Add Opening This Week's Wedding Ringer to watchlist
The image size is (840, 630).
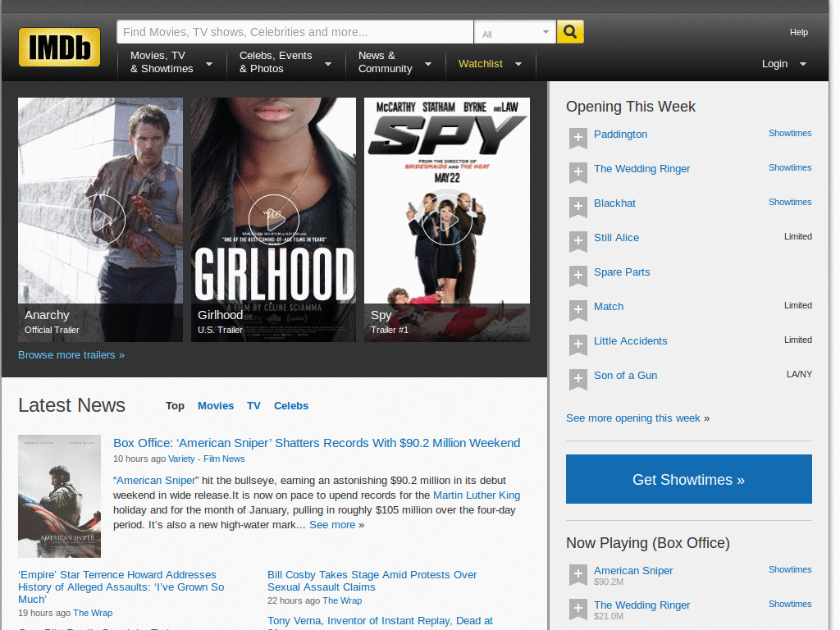tap(578, 172)
